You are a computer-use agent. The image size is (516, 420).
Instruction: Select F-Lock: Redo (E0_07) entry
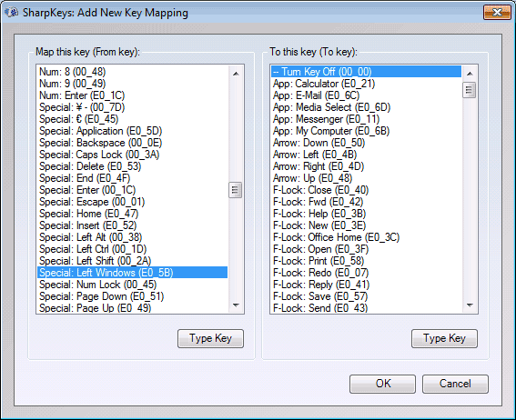tap(366, 273)
